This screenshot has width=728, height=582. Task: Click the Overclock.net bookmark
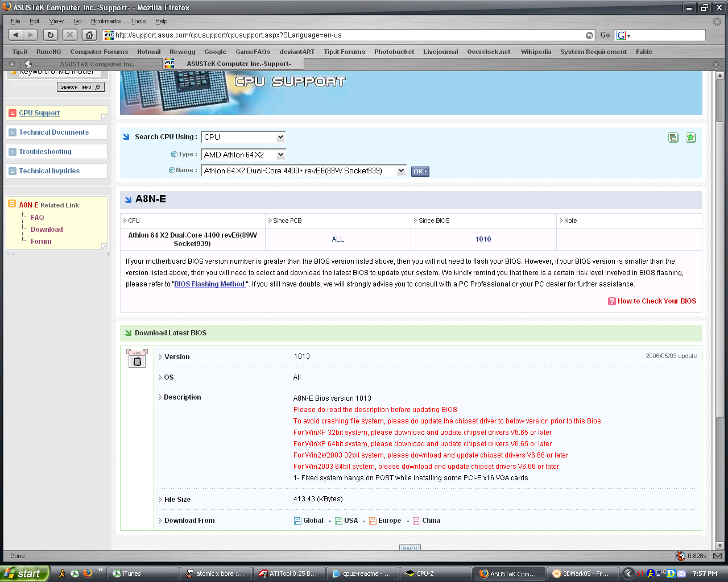click(x=489, y=52)
